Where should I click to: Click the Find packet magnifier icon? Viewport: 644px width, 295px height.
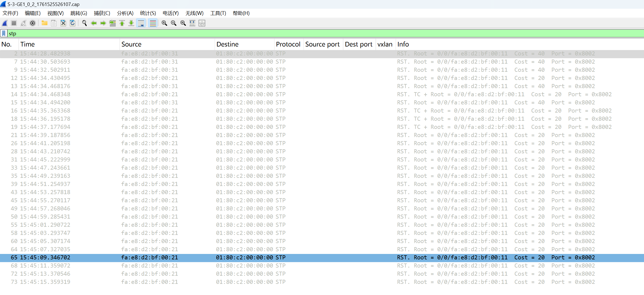(85, 23)
